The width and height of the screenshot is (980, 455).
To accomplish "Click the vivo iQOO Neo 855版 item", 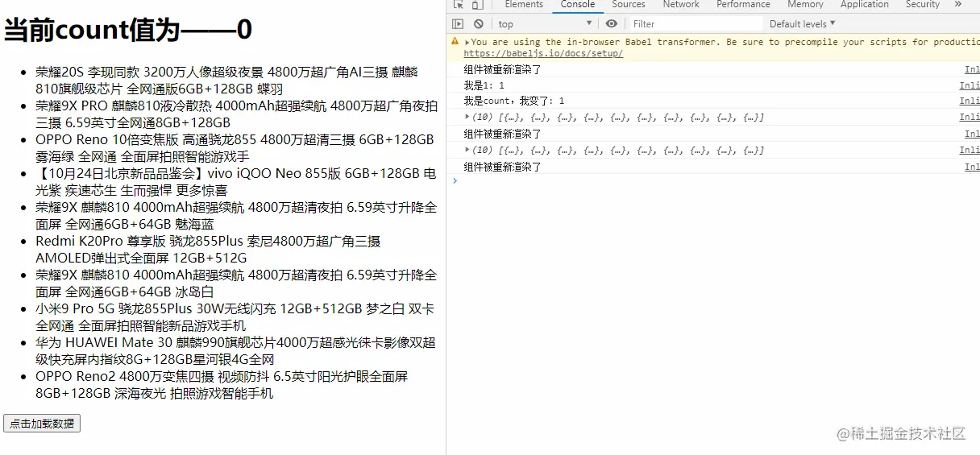I will [x=236, y=181].
